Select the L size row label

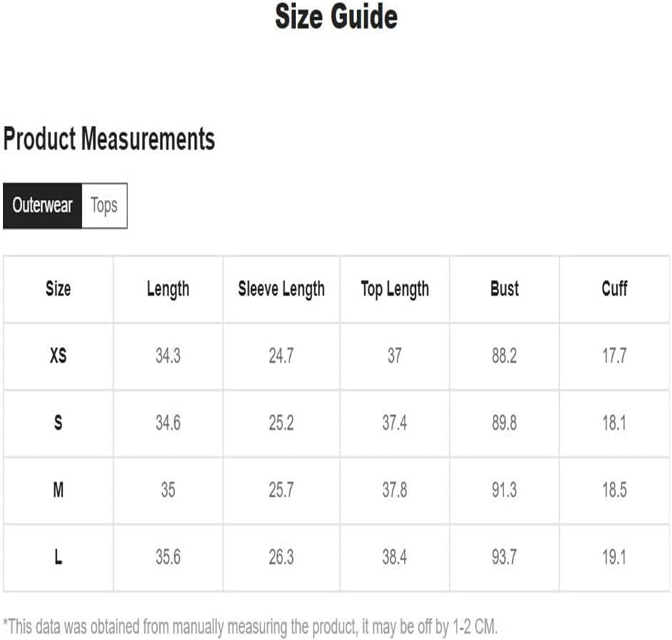pyautogui.click(x=58, y=558)
